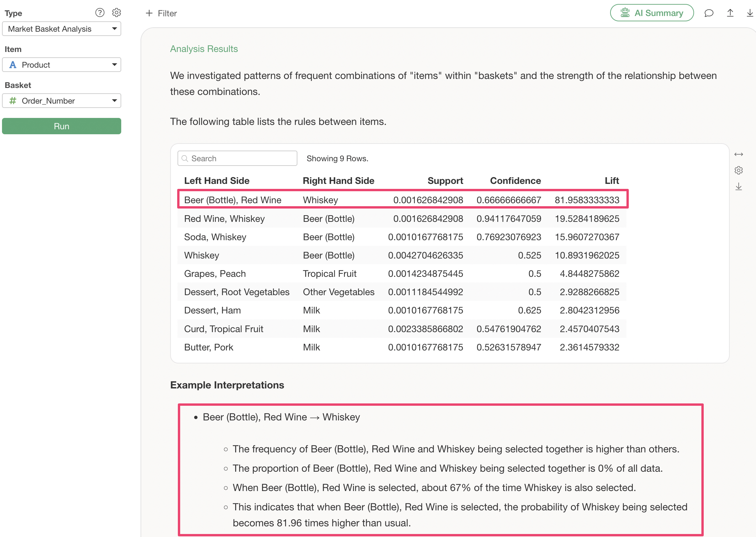
Task: Open analytics settings gear icon
Action: [x=116, y=13]
